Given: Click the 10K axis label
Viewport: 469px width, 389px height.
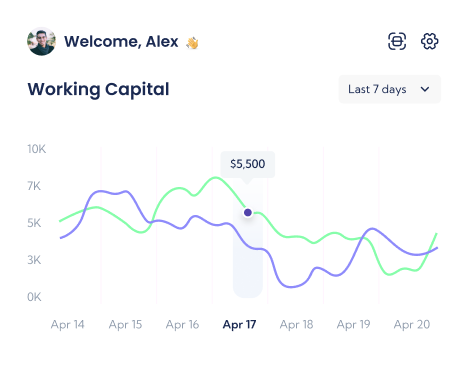Looking at the screenshot, I should pos(37,149).
